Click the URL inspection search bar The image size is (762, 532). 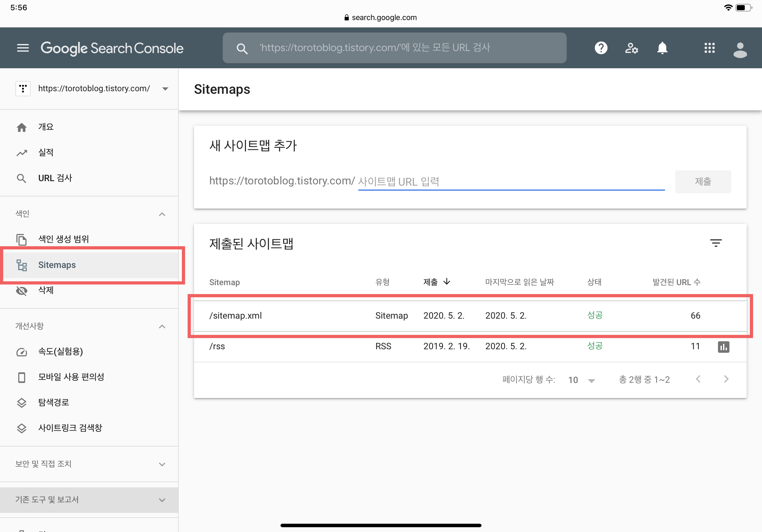[394, 48]
